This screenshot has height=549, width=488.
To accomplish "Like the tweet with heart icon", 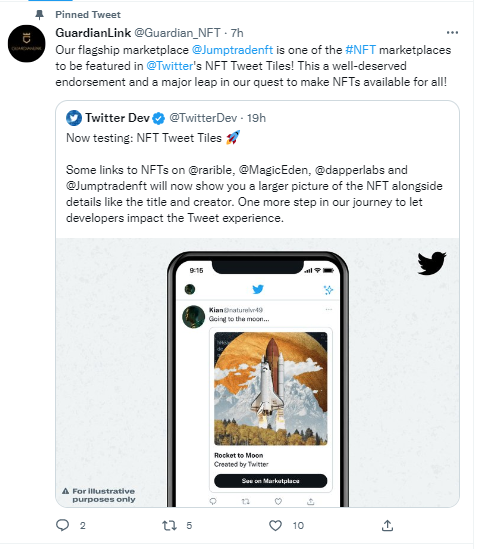I will (275, 525).
